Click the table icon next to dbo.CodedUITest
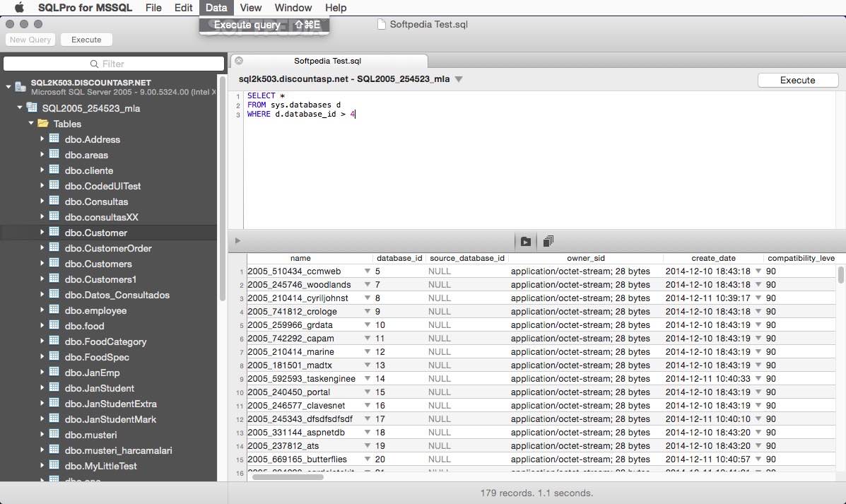 click(54, 186)
